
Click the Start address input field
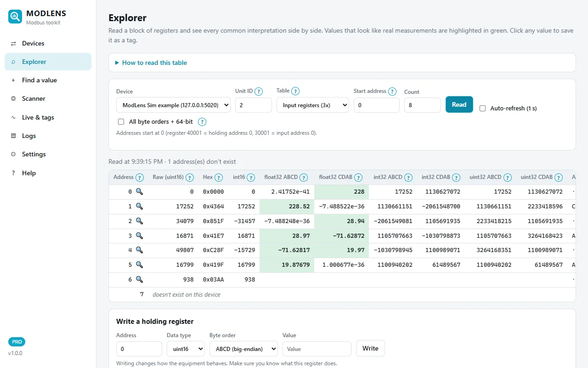click(x=377, y=105)
